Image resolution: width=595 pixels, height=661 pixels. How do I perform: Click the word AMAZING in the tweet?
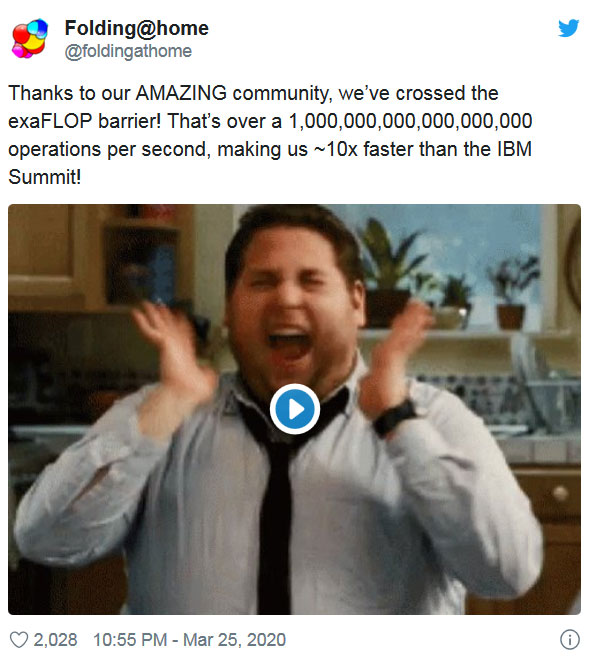click(x=181, y=93)
